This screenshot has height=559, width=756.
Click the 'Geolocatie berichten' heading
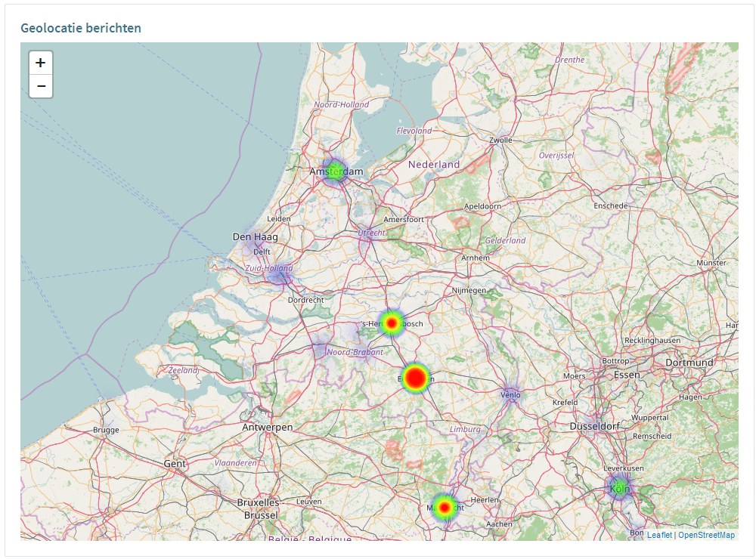click(81, 28)
